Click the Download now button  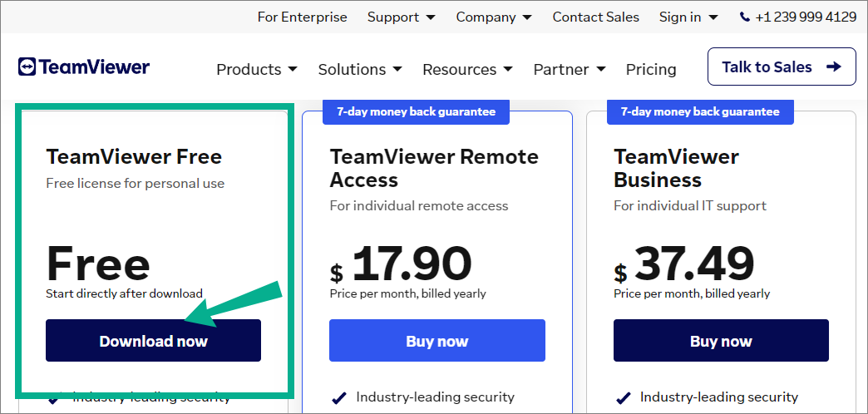pyautogui.click(x=153, y=340)
